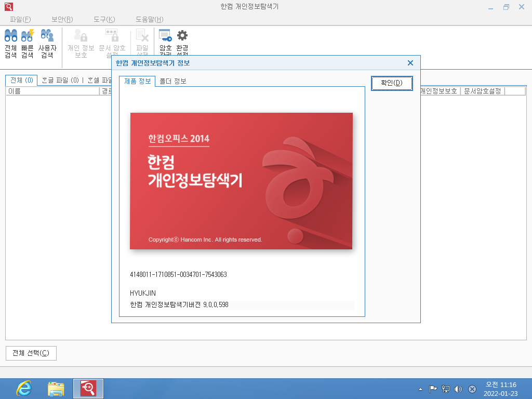Click the HYUKJIN user name text
This screenshot has width=532, height=399.
tap(143, 293)
